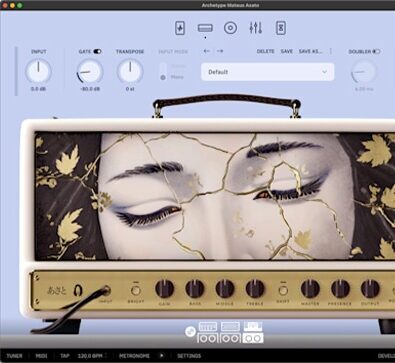Viewport: 395px width, 363px height.
Task: Open the pre-effects stompbox section
Action: [180, 28]
